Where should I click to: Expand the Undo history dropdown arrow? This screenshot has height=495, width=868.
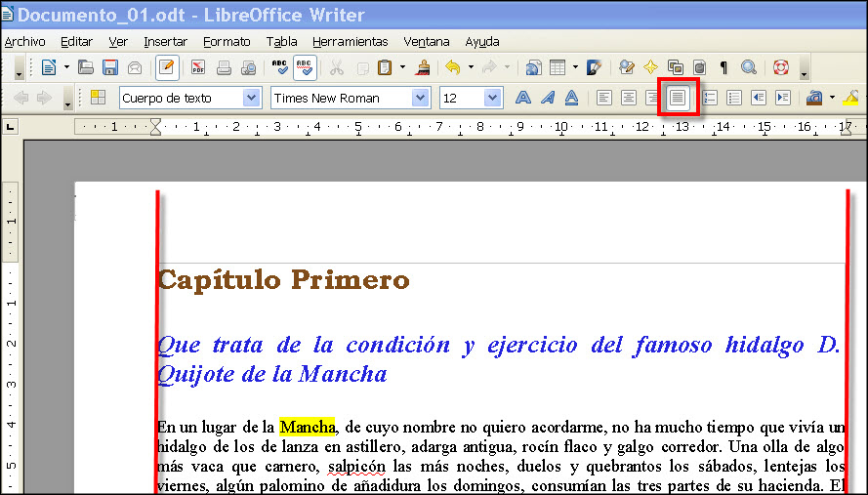click(471, 67)
